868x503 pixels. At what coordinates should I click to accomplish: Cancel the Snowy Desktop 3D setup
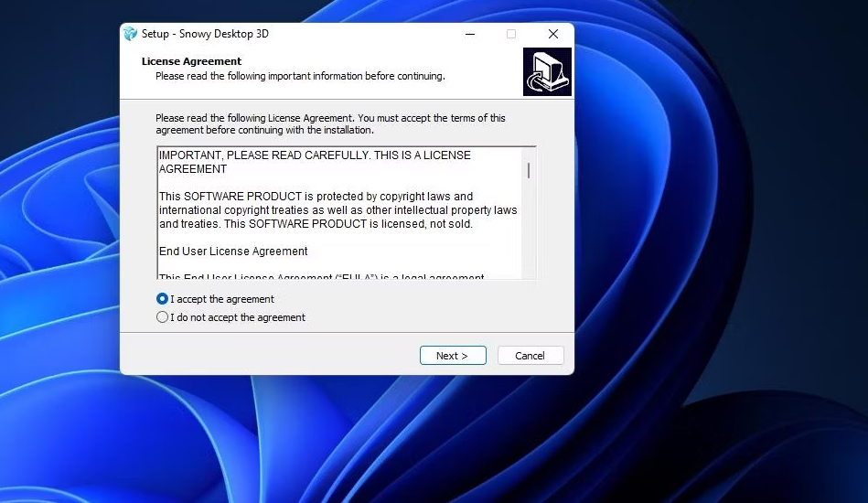530,355
